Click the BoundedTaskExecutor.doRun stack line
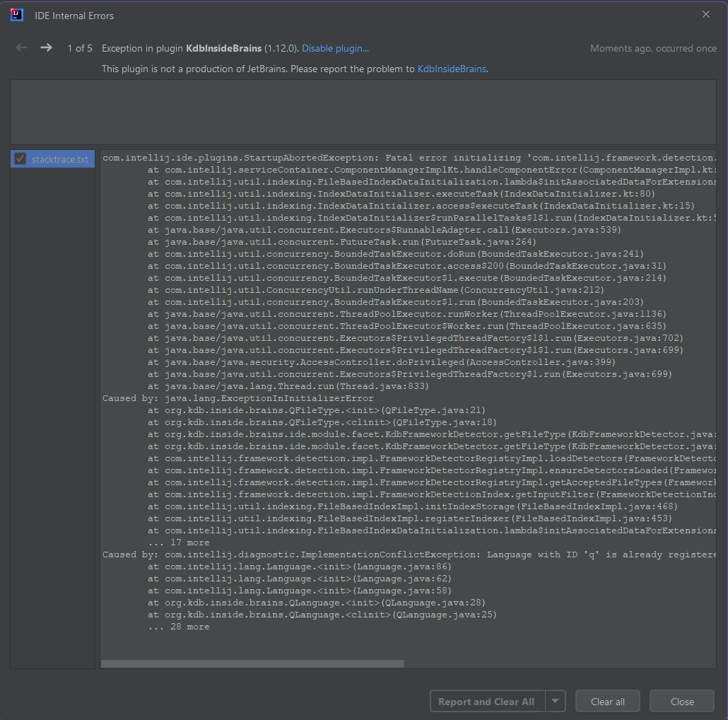This screenshot has height=720, width=728. point(396,254)
